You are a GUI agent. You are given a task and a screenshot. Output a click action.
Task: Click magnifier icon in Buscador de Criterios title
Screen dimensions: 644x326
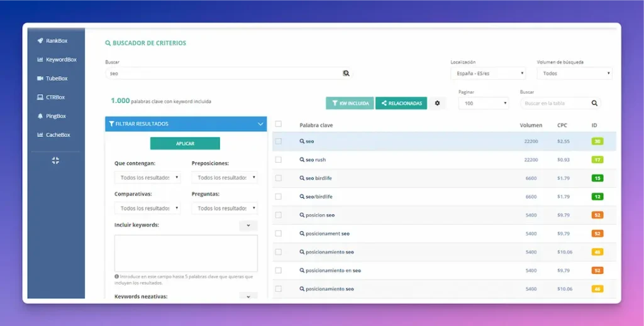108,43
